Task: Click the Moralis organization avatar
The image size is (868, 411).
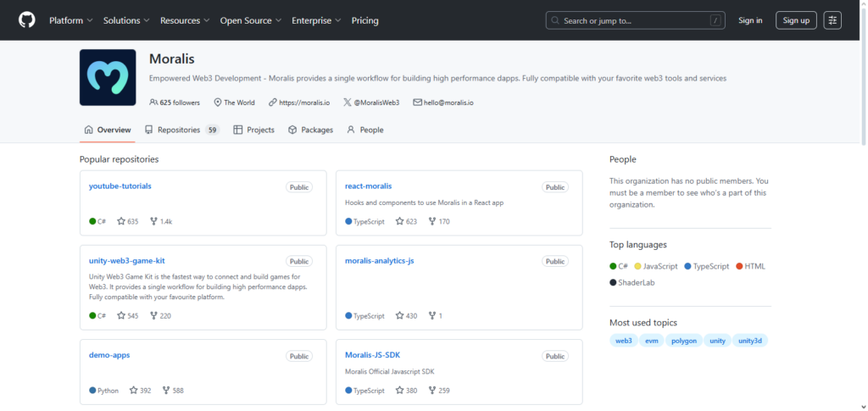Action: coord(108,77)
